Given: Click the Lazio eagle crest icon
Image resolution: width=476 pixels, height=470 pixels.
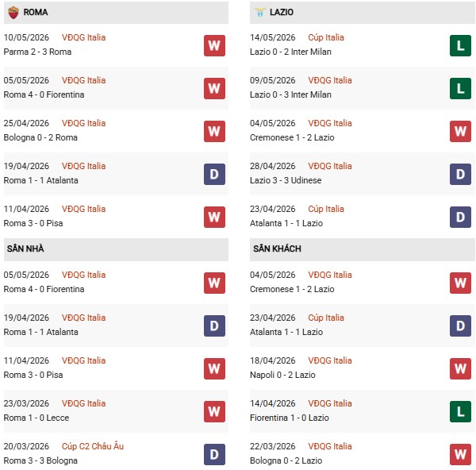Looking at the screenshot, I should (260, 13).
